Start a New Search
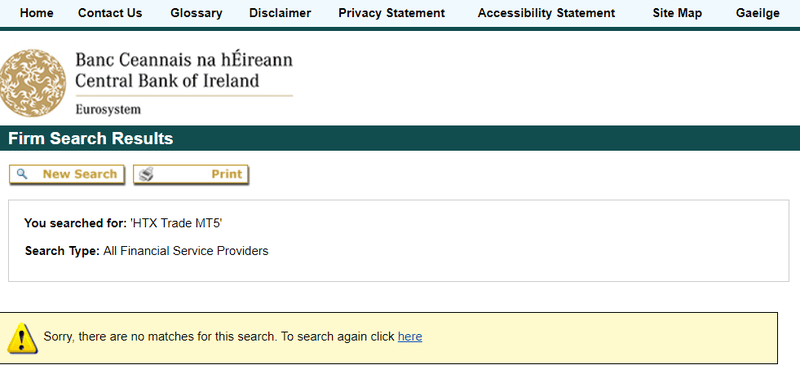The width and height of the screenshot is (800, 365). coord(67,174)
